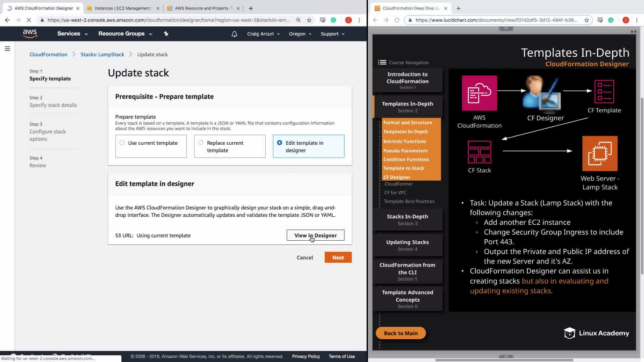
Task: Click the View in Designer button
Action: (x=315, y=235)
